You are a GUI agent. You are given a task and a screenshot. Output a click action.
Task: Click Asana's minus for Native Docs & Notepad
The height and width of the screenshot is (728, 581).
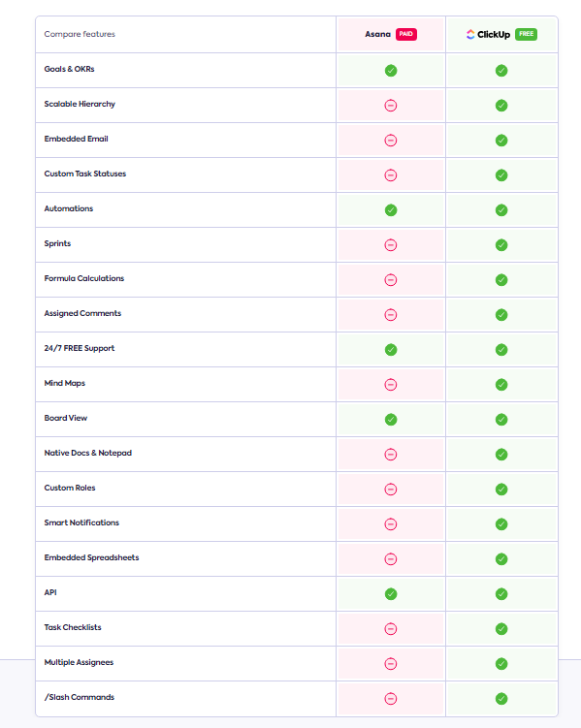[x=391, y=454]
